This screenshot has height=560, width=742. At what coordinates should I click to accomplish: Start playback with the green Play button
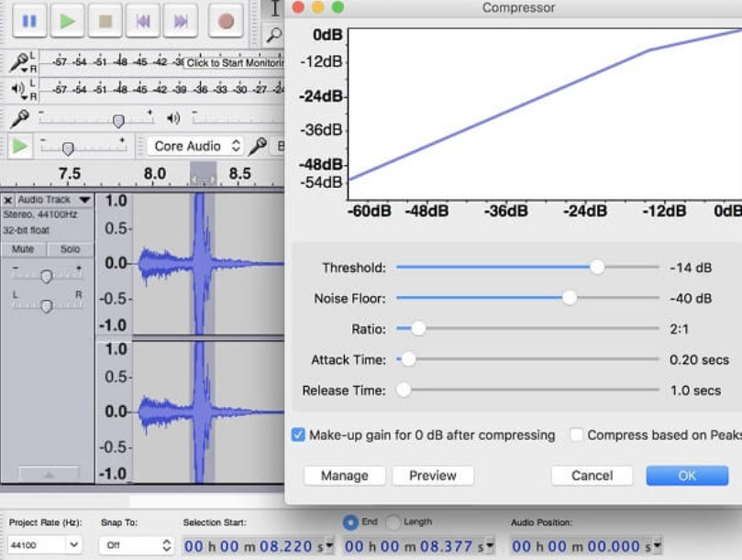(67, 21)
